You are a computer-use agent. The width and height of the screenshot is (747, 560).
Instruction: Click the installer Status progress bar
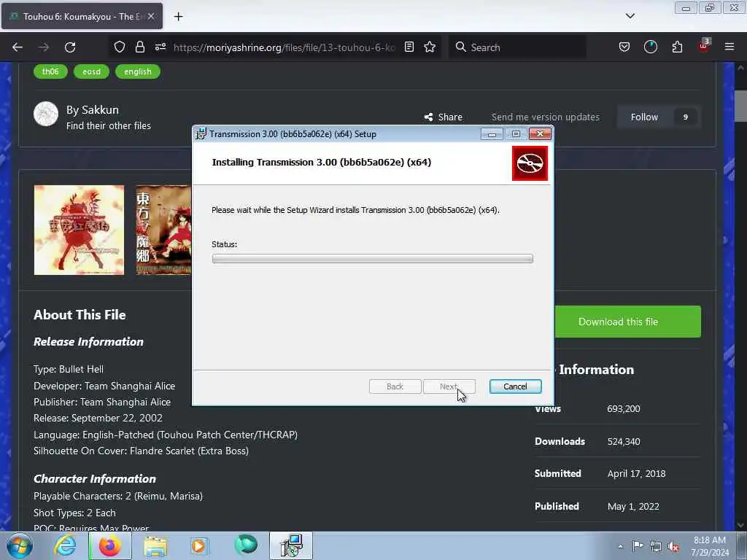tap(373, 259)
